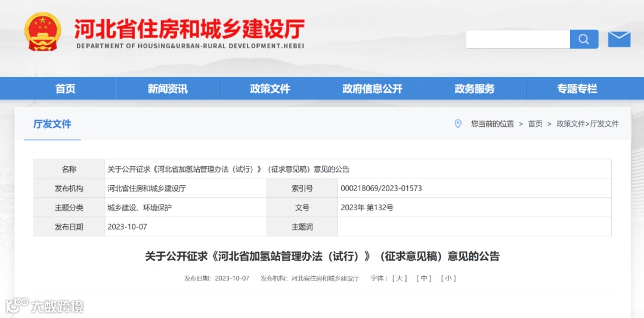Click the location pin icon
Image resolution: width=644 pixels, height=318 pixels.
[458, 123]
